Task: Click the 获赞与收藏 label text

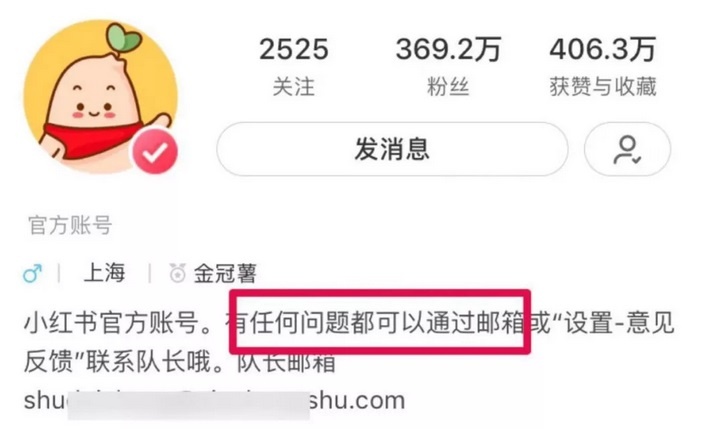Action: point(603,87)
